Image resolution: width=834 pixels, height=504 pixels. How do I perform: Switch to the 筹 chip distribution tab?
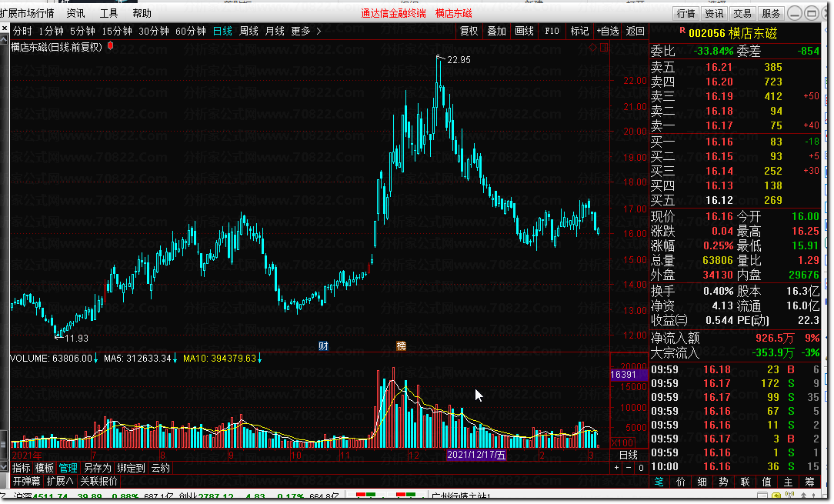tap(809, 482)
